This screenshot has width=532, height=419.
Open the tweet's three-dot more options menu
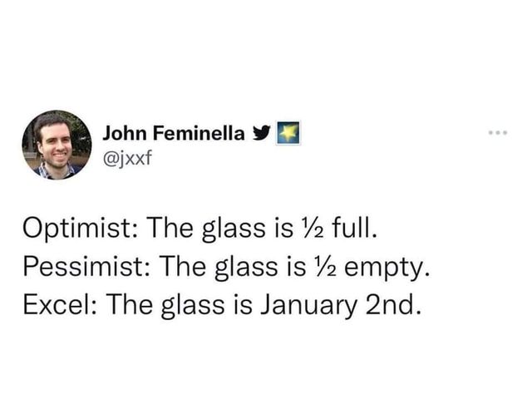click(x=498, y=133)
